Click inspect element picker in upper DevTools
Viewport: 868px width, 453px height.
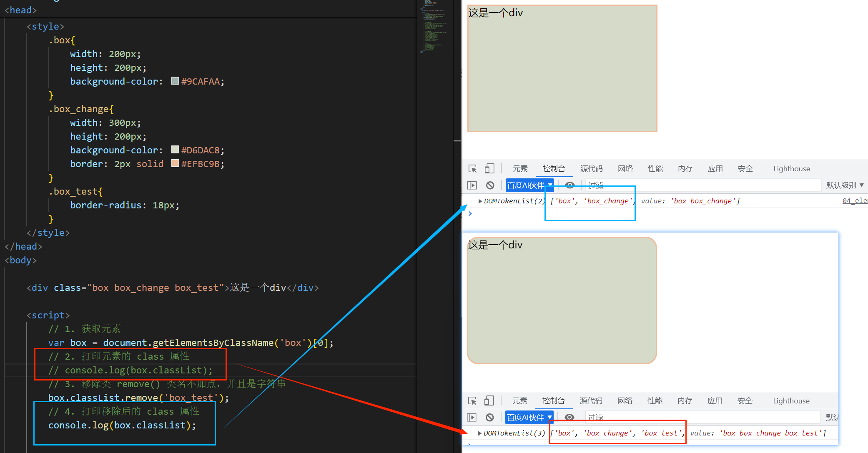(472, 169)
